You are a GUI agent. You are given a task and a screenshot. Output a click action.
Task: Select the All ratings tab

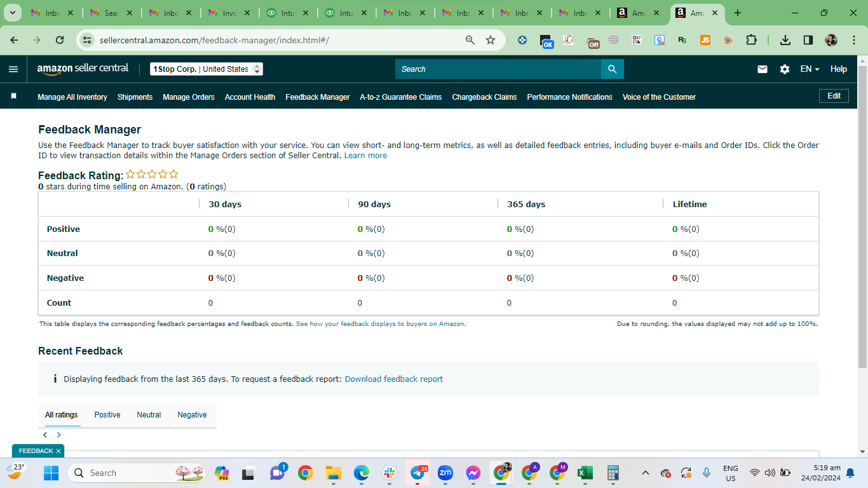(x=62, y=415)
